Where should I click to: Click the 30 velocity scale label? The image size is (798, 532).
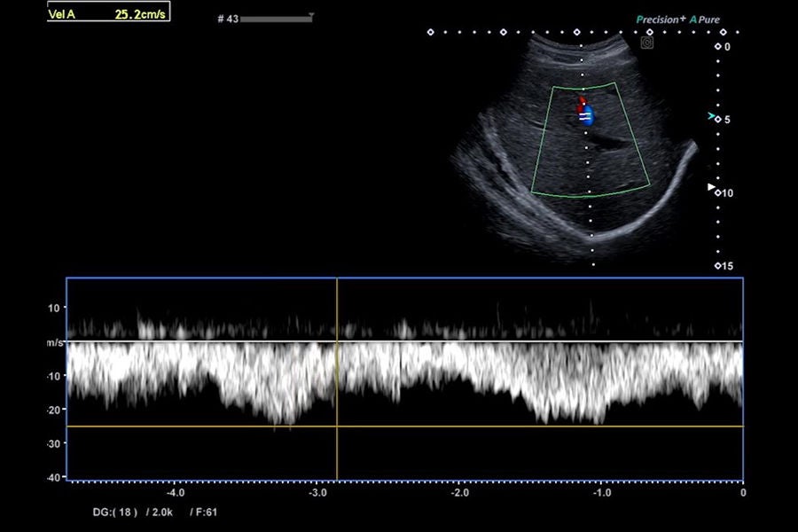(54, 444)
